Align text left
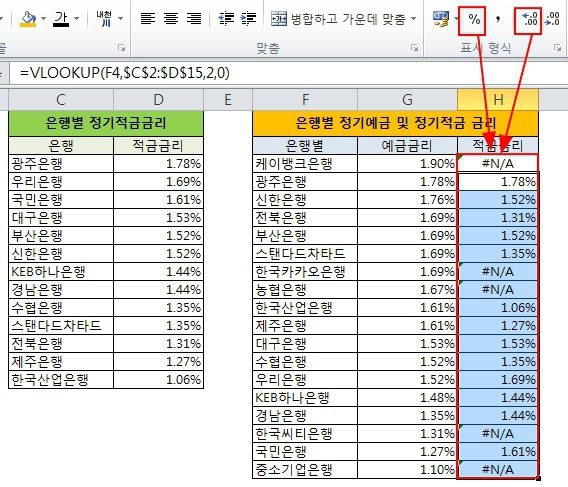 point(148,18)
